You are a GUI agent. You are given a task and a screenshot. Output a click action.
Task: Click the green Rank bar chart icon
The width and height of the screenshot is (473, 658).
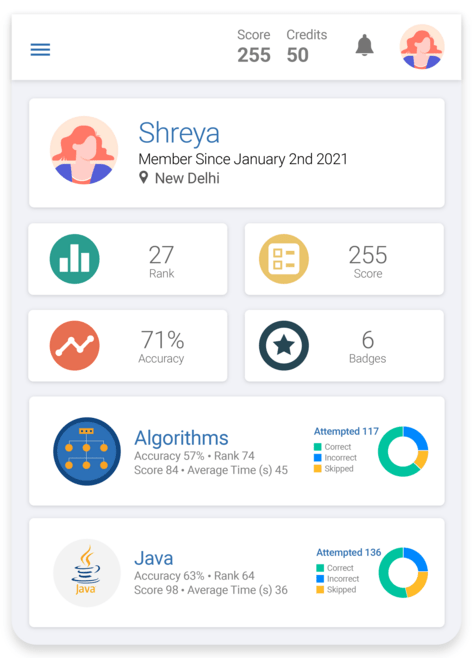[x=75, y=259]
